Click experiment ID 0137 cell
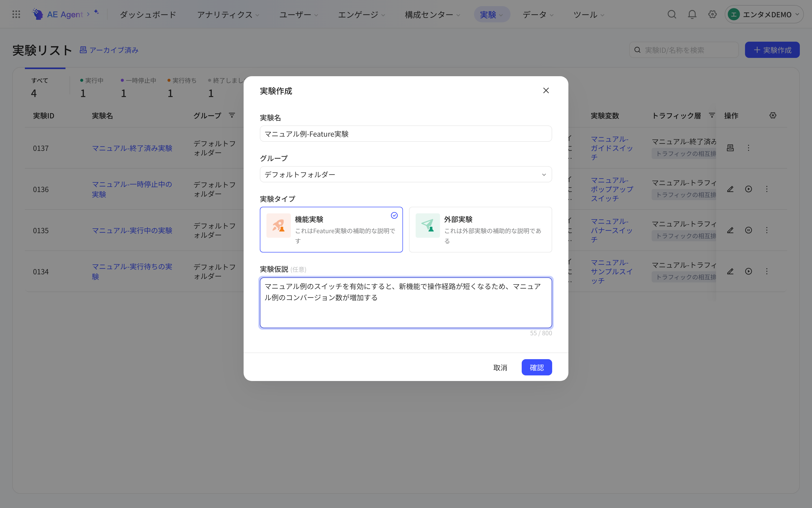This screenshot has width=812, height=508. (41, 148)
